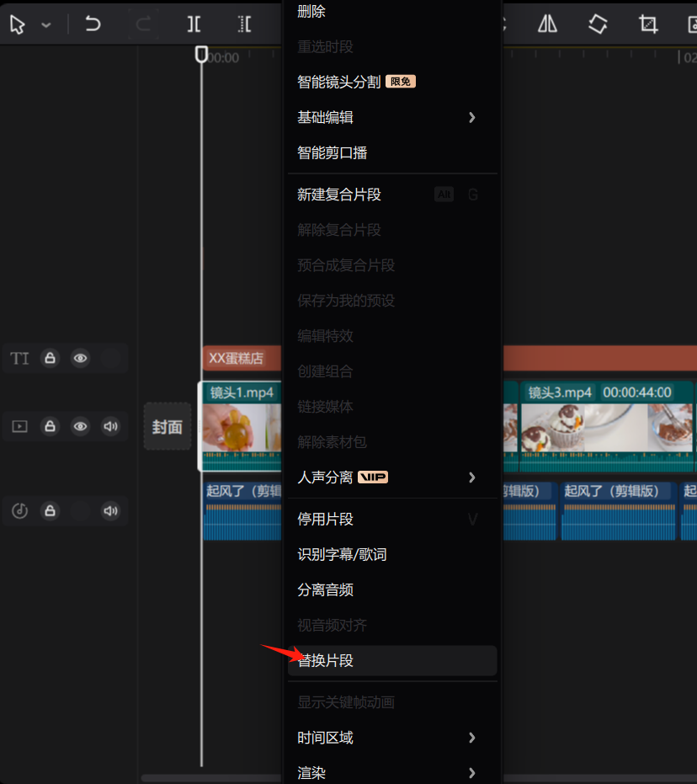Image resolution: width=697 pixels, height=784 pixels.
Task: Choose 替换片段 menu item
Action: click(392, 660)
